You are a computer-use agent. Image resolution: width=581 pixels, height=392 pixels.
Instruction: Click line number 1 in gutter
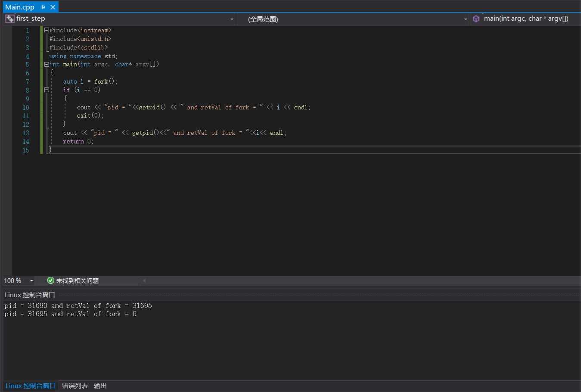pos(27,31)
